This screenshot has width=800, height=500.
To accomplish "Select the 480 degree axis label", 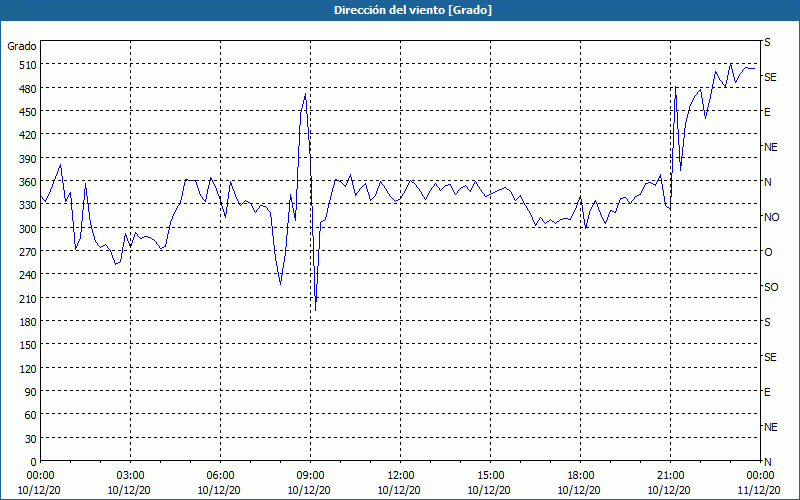I will [28, 88].
